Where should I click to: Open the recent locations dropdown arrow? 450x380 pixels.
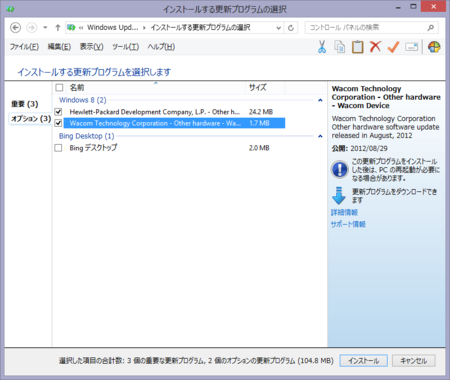[x=45, y=28]
